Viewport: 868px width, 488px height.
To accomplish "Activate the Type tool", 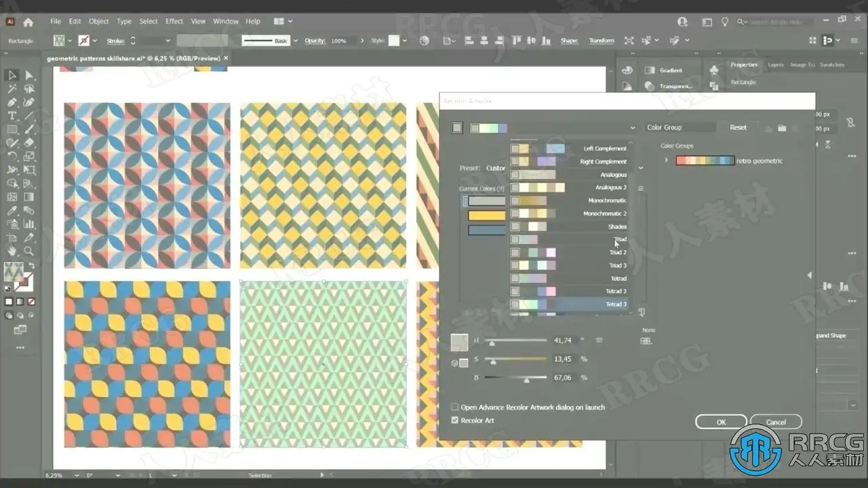I will coord(12,116).
